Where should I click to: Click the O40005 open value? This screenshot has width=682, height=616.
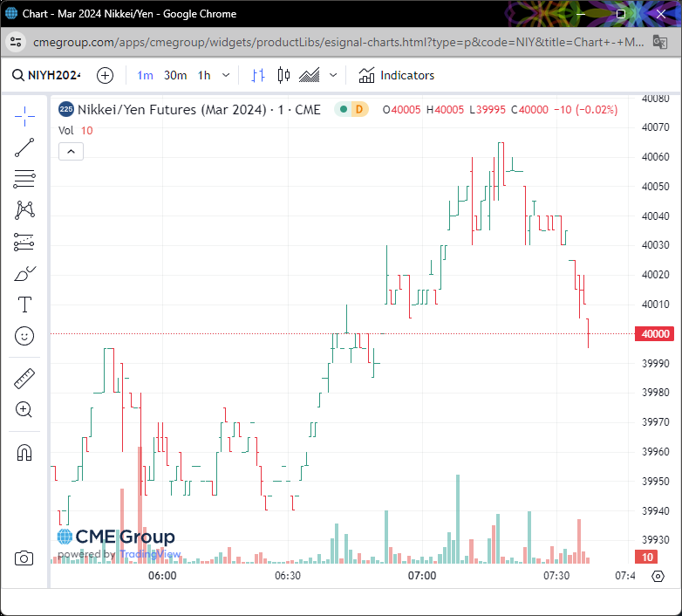[401, 110]
